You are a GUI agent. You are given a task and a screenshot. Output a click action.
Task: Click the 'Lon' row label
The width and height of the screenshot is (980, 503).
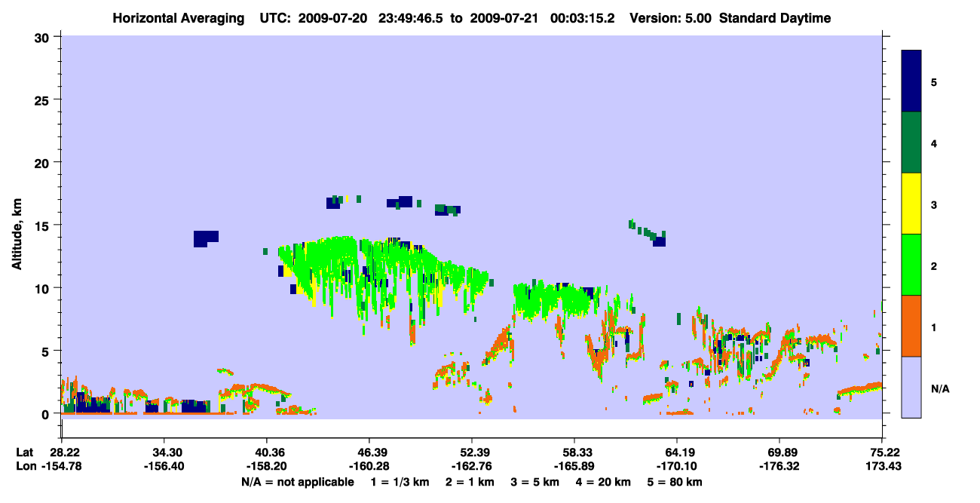pos(26,467)
